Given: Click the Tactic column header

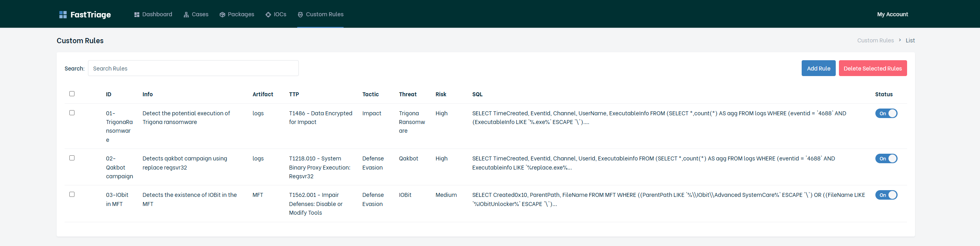Looking at the screenshot, I should [x=371, y=94].
